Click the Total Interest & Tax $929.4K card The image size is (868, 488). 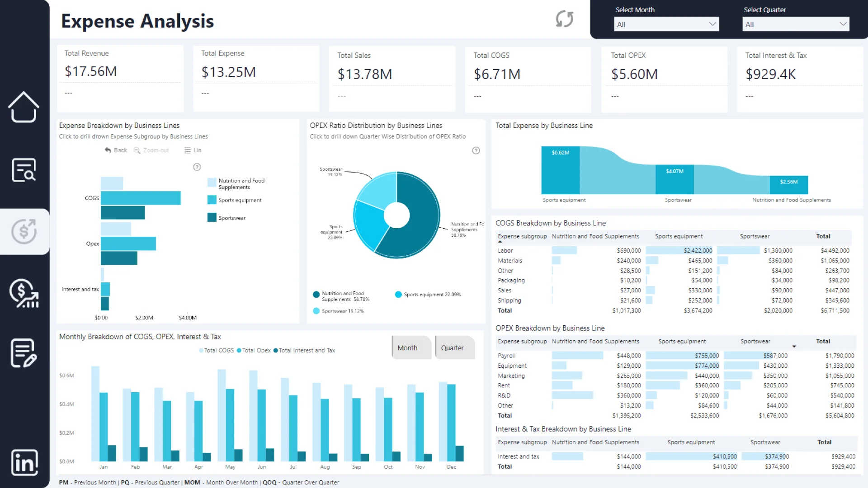click(800, 80)
